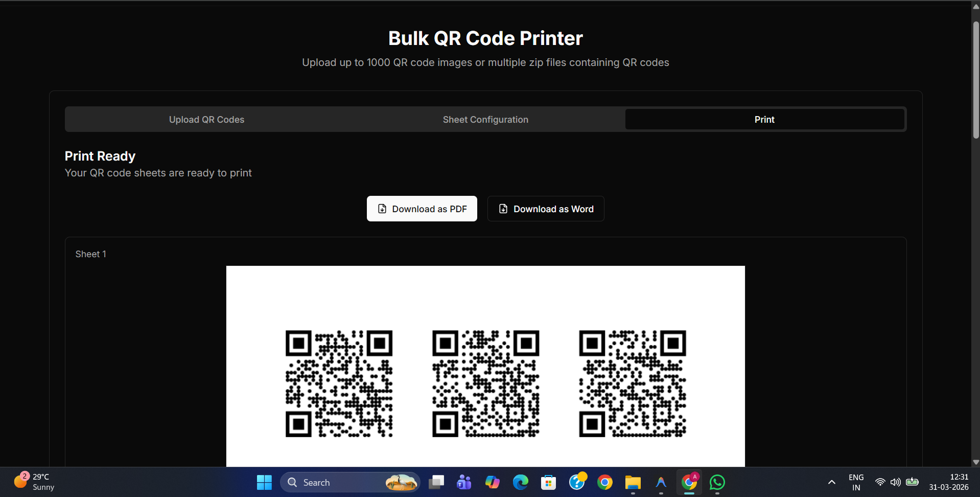Viewport: 980px width, 497px height.
Task: Open the Wi-Fi status icon
Action: tap(880, 482)
